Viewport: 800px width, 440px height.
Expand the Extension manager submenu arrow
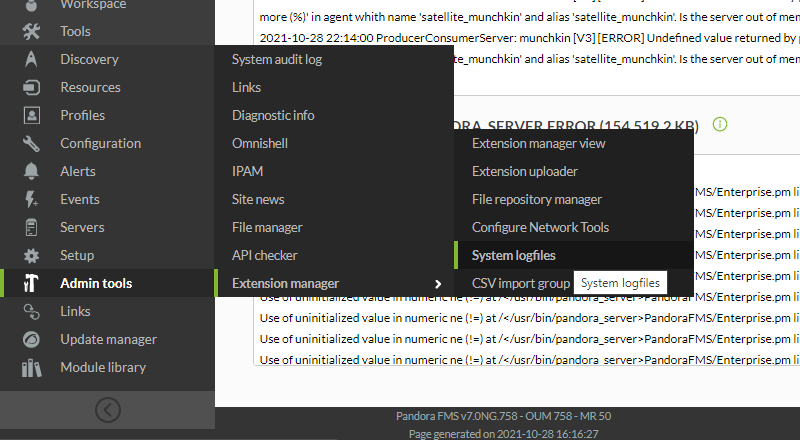click(x=438, y=284)
